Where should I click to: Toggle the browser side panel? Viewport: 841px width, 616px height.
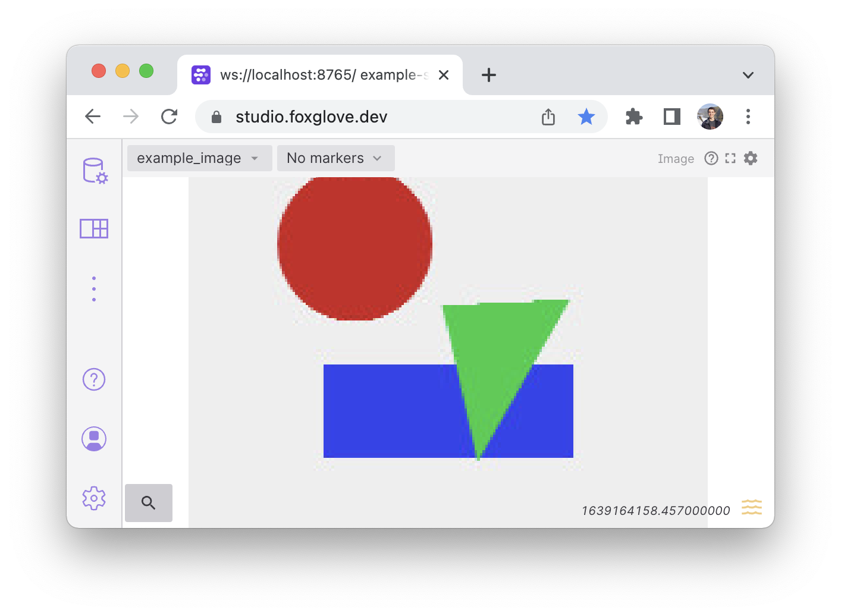click(671, 117)
